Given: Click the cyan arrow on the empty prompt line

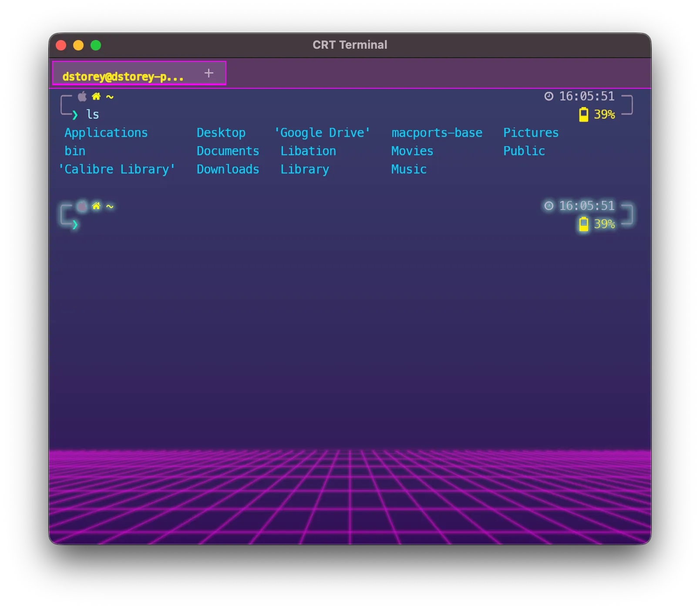Looking at the screenshot, I should point(75,224).
